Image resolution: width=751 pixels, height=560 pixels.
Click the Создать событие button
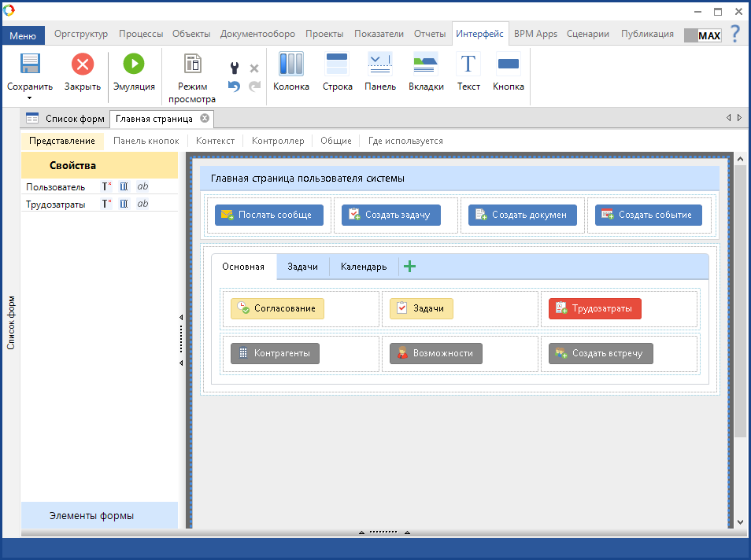[x=648, y=215]
